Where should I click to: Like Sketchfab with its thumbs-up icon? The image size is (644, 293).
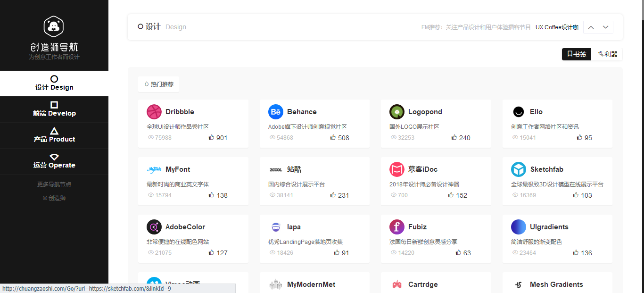[576, 195]
